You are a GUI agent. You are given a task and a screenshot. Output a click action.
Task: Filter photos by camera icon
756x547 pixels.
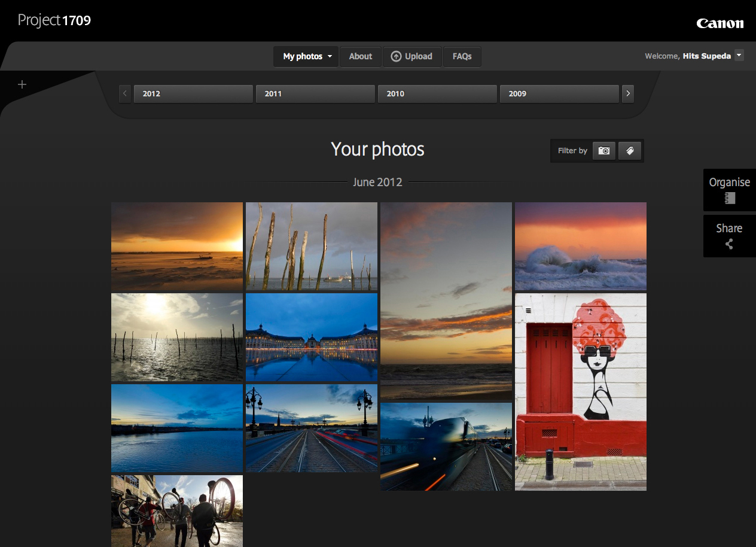(x=604, y=151)
